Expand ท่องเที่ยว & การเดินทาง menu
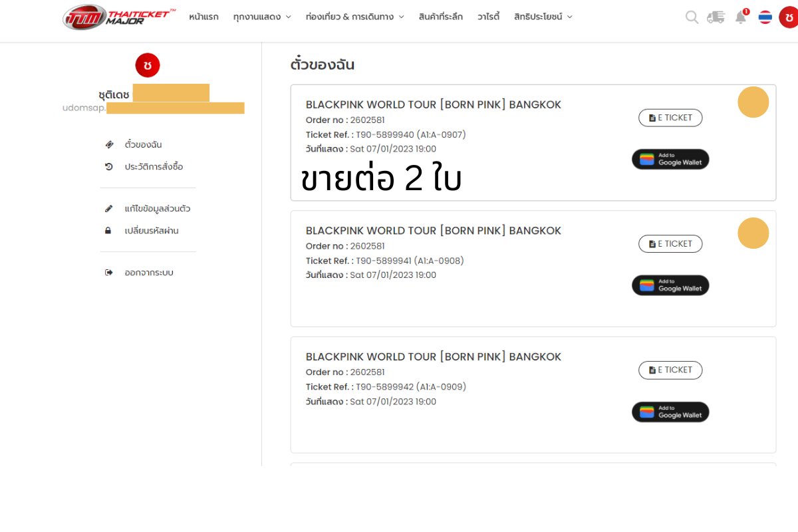798x532 pixels. click(354, 17)
